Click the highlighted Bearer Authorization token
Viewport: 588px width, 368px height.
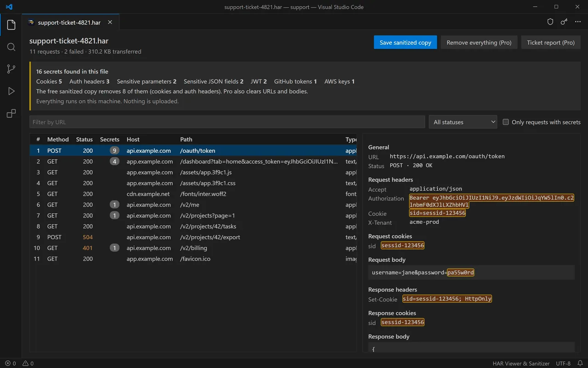pos(492,201)
